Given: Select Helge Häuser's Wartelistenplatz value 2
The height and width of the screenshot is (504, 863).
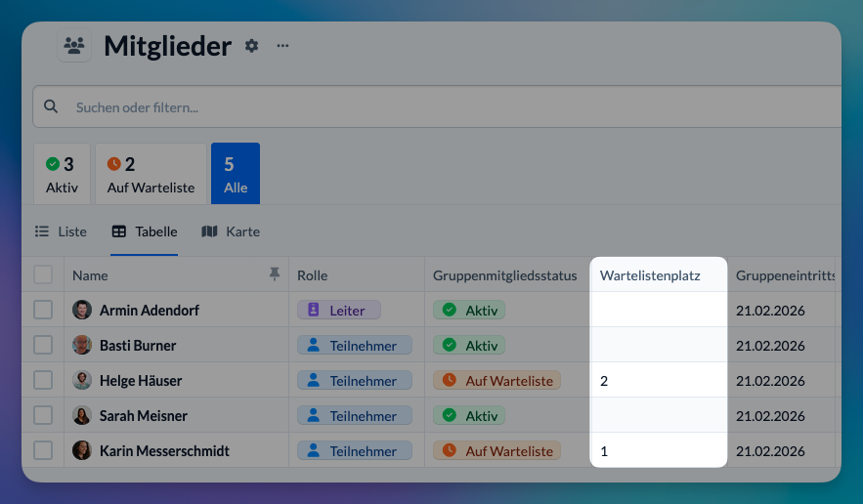Looking at the screenshot, I should click(604, 381).
